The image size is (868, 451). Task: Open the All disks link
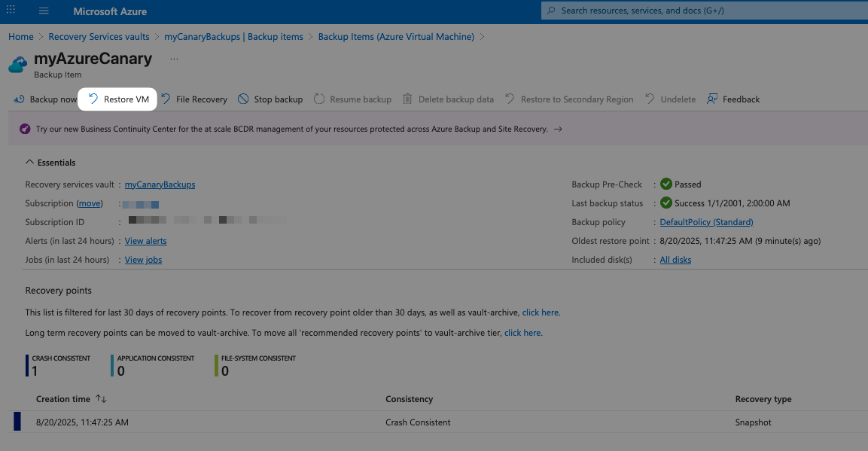pos(675,260)
